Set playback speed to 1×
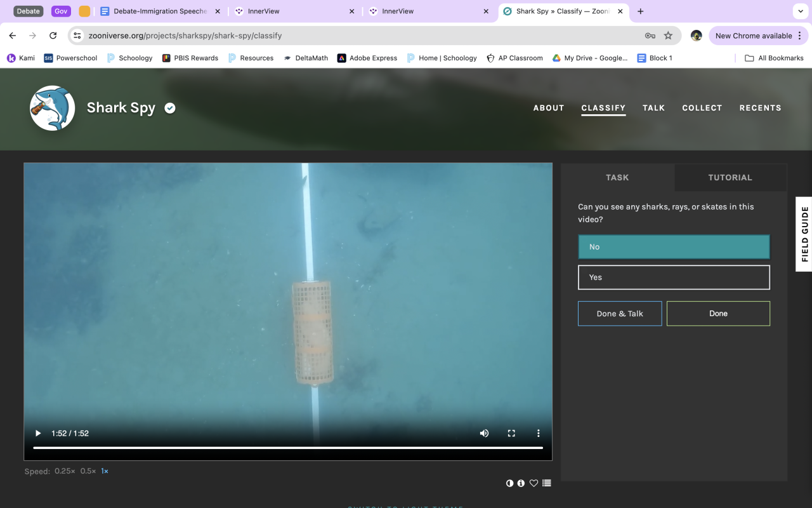 pyautogui.click(x=105, y=471)
